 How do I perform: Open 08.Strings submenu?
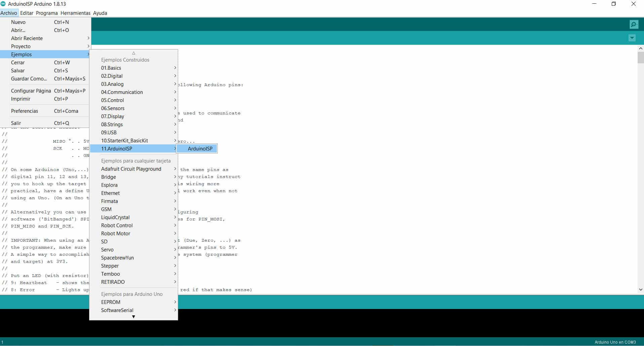point(133,125)
